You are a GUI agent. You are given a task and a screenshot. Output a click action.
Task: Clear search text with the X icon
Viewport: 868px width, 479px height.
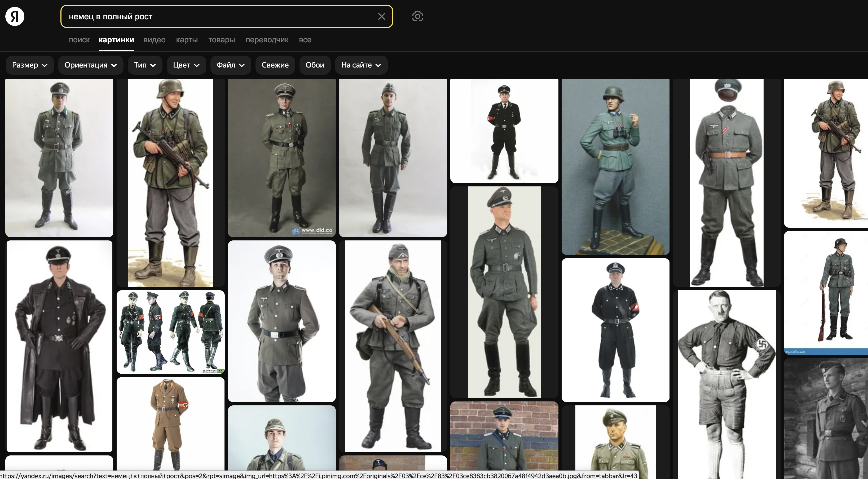[x=381, y=16]
